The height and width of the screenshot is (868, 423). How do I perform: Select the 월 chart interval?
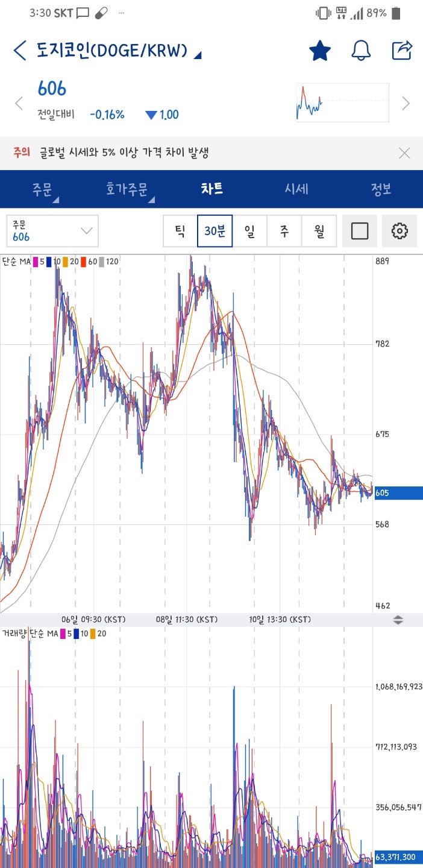coord(319,231)
